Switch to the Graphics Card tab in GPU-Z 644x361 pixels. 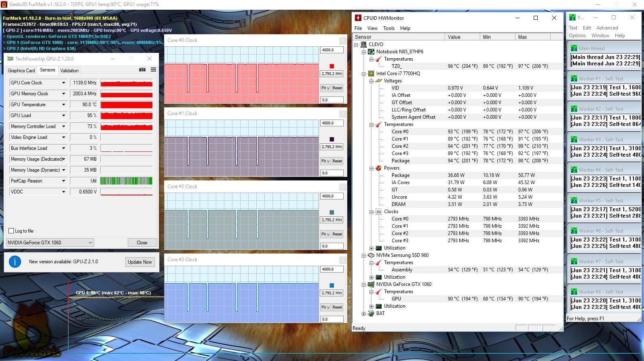click(x=21, y=71)
